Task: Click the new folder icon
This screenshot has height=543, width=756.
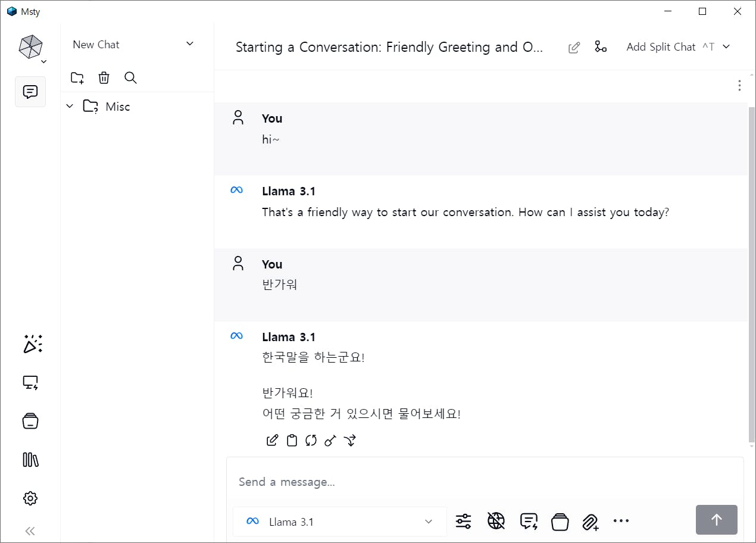Action: [x=77, y=77]
